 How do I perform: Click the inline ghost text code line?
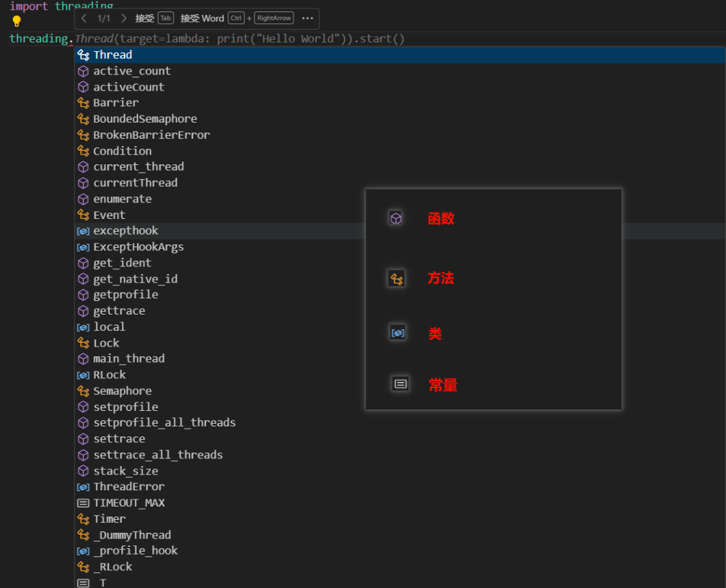[x=240, y=39]
